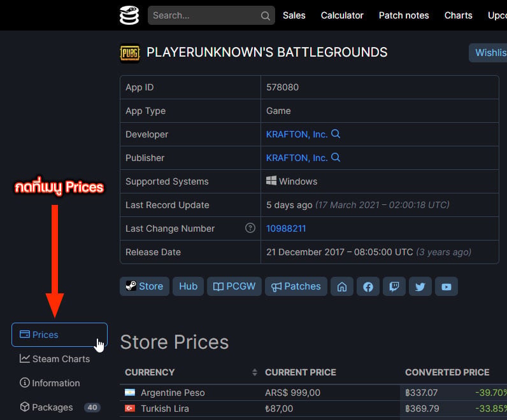Open the YouTube channel icon button
Screen dimensions: 507x420
pos(446,286)
